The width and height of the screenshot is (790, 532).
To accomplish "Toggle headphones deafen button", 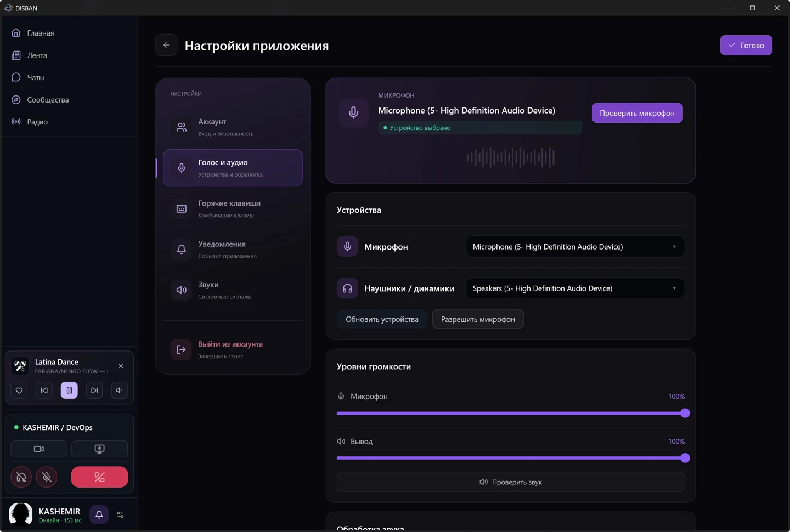I will pyautogui.click(x=21, y=477).
